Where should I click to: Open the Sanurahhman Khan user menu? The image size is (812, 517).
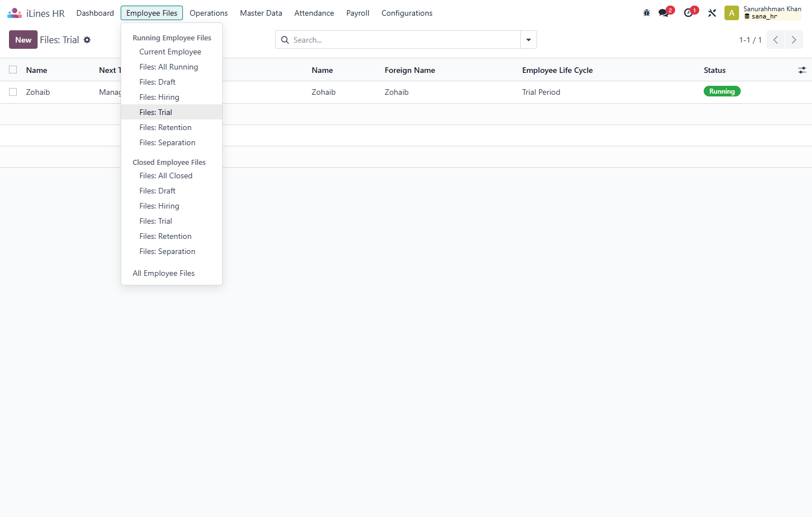point(772,13)
